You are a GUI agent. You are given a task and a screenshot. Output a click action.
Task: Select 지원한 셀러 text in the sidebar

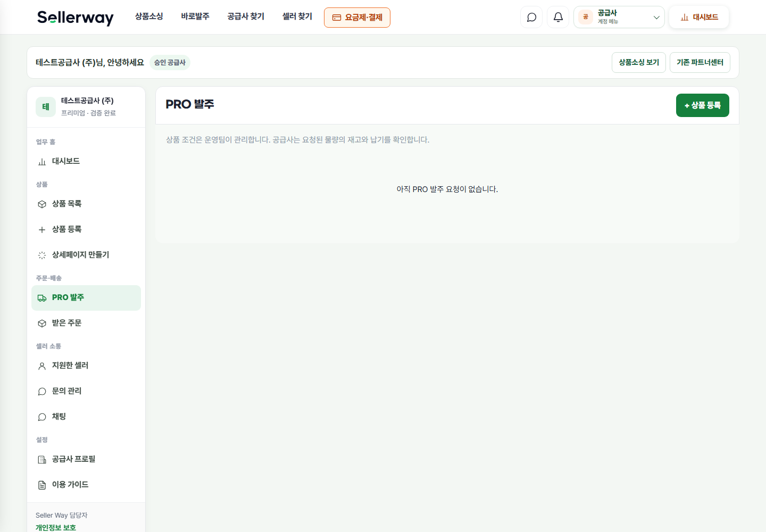coord(70,365)
